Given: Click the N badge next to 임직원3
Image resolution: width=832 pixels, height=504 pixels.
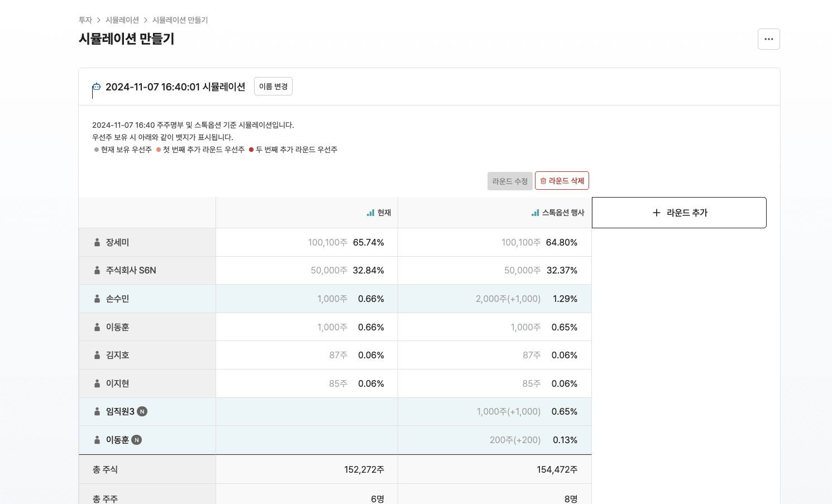Looking at the screenshot, I should pyautogui.click(x=142, y=411).
